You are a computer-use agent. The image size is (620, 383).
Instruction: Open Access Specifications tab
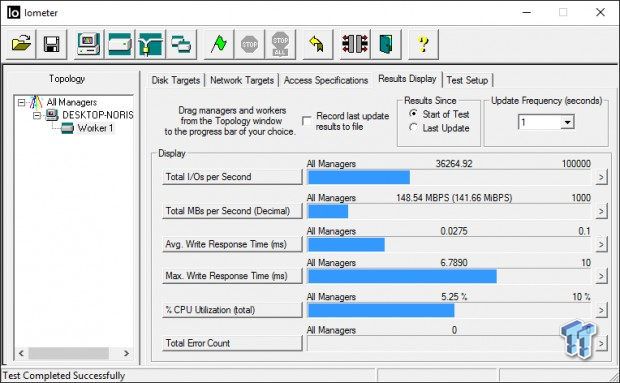click(x=326, y=80)
